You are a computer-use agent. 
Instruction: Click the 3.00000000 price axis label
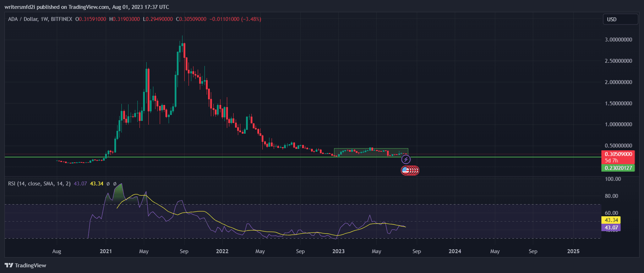618,40
